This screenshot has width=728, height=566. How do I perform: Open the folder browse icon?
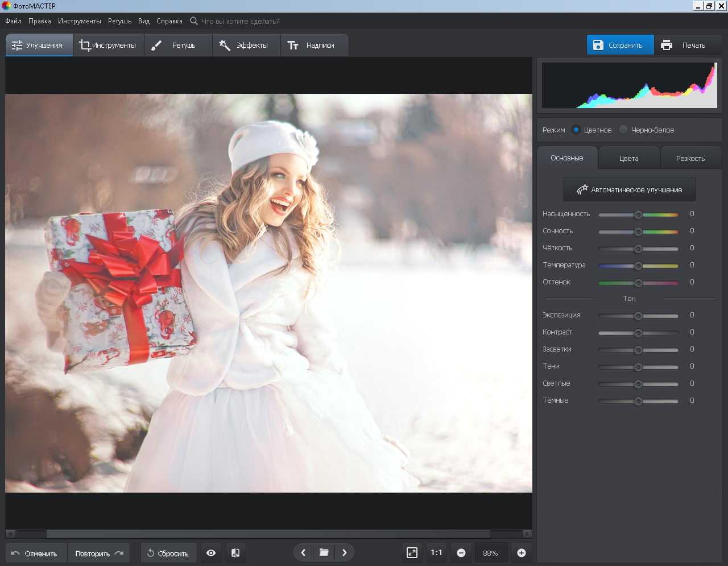point(324,552)
